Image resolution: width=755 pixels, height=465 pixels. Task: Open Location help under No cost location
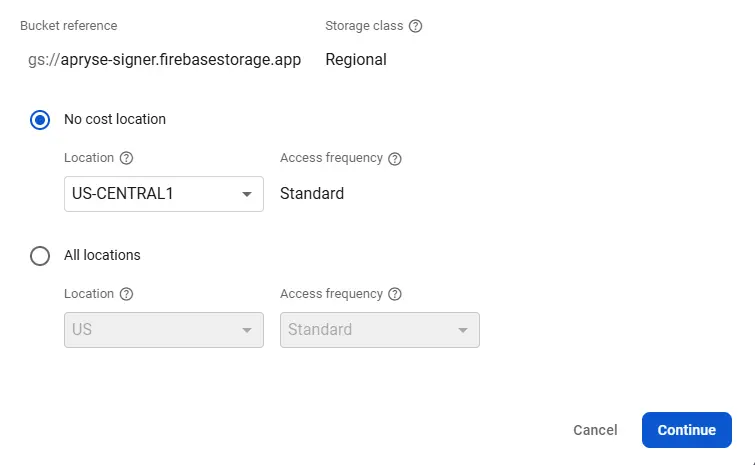coord(127,158)
